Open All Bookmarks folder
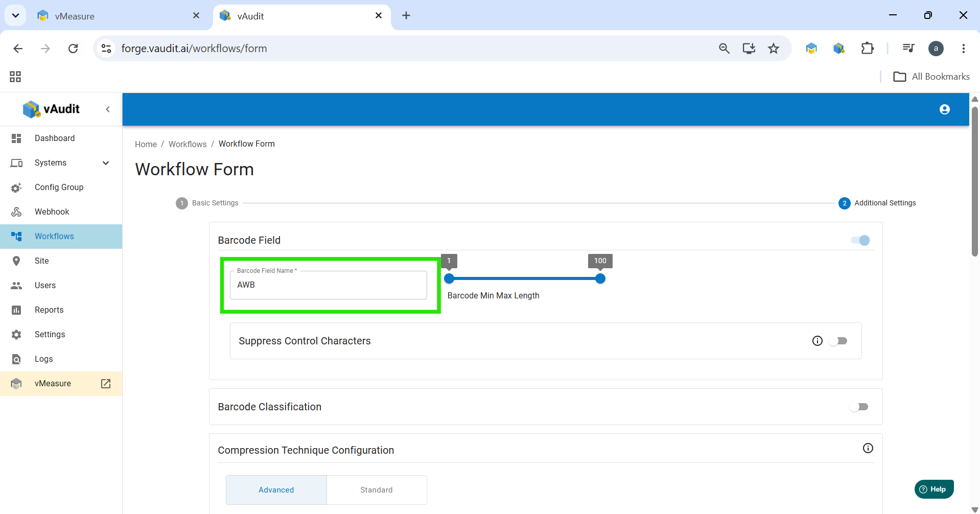 tap(931, 77)
